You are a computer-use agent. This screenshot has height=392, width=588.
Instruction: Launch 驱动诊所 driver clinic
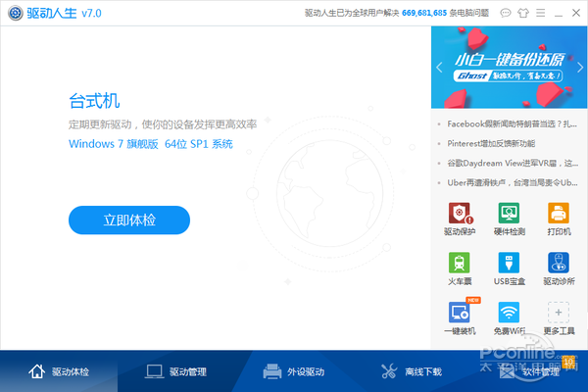pyautogui.click(x=559, y=269)
